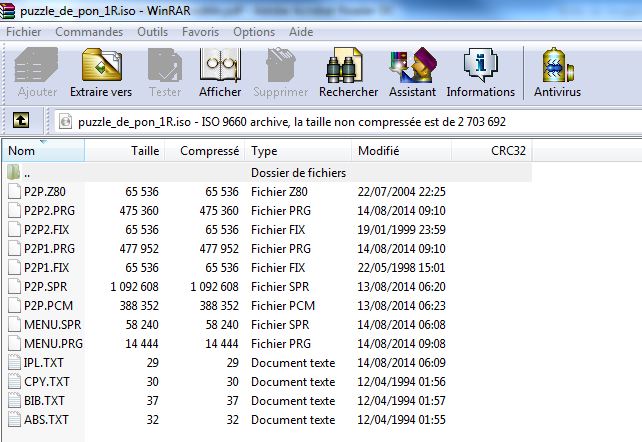This screenshot has width=642, height=442.
Task: Show archive Informations icon
Action: coord(481,65)
